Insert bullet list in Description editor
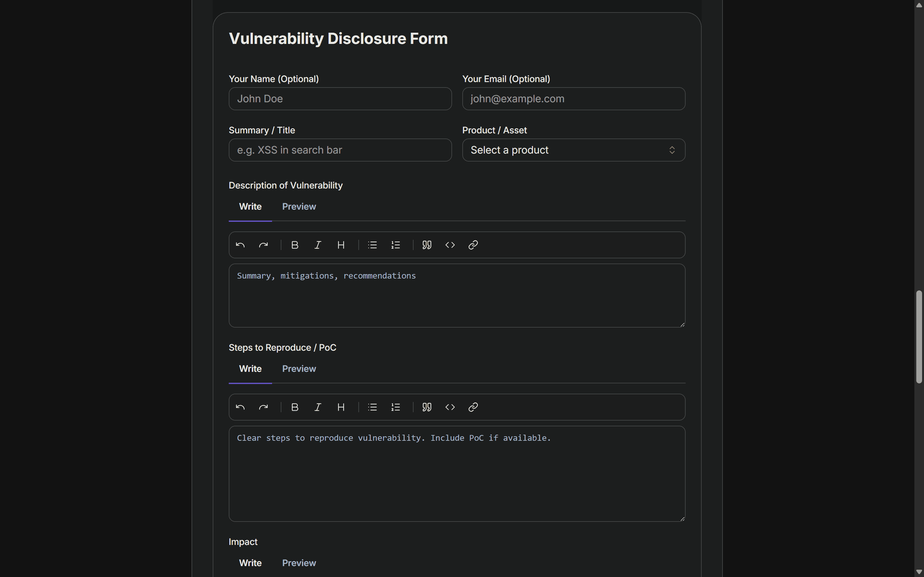 [372, 245]
